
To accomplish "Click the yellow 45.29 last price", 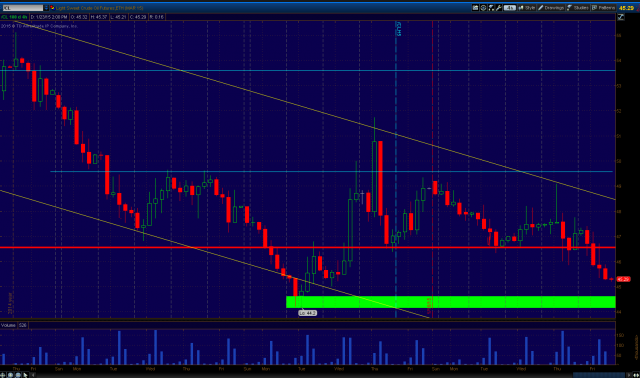I will click(x=626, y=8).
